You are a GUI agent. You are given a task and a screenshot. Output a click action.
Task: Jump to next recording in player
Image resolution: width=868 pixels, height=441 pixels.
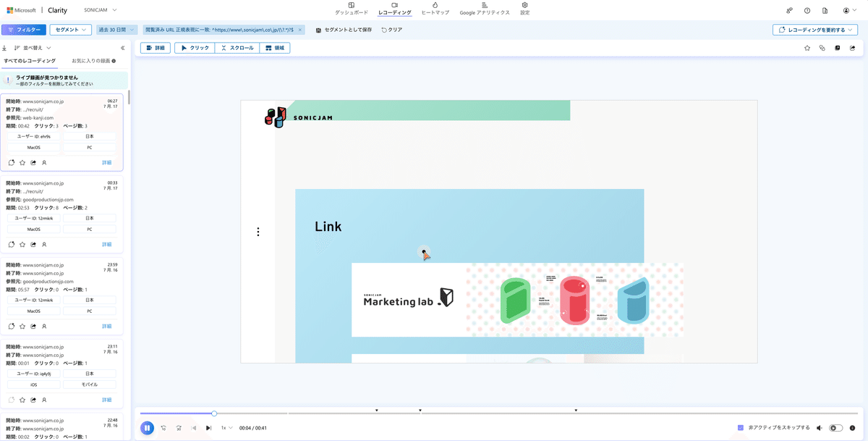click(x=208, y=428)
